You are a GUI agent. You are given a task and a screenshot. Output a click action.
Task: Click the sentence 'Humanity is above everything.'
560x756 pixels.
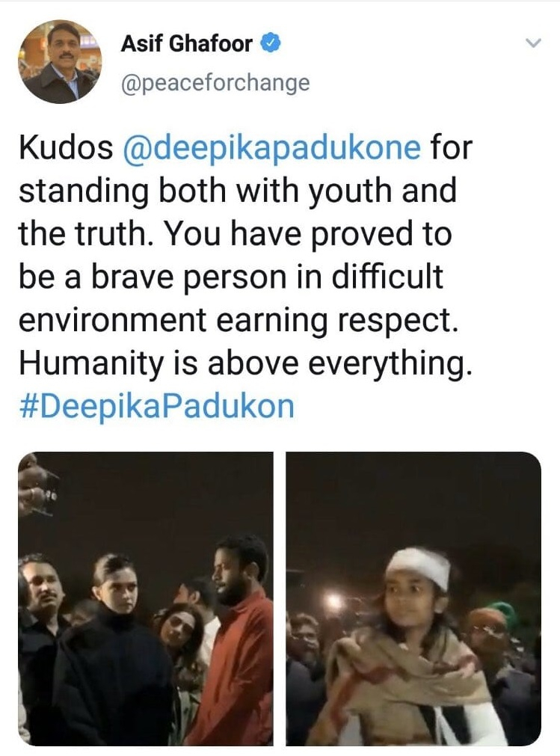(x=244, y=363)
